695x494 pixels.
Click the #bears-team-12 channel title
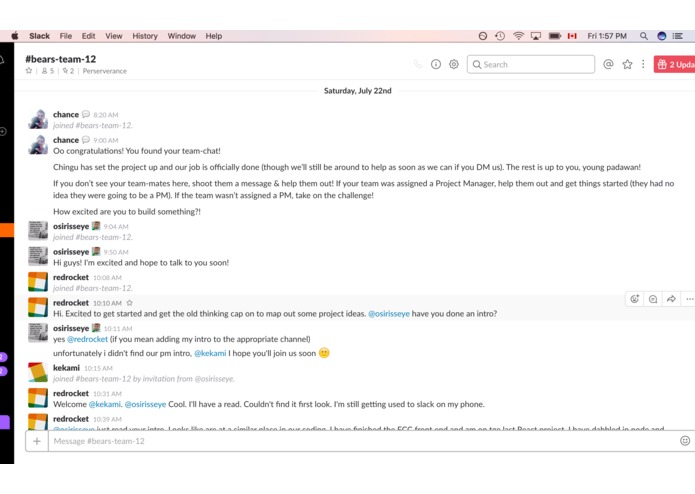tap(61, 59)
